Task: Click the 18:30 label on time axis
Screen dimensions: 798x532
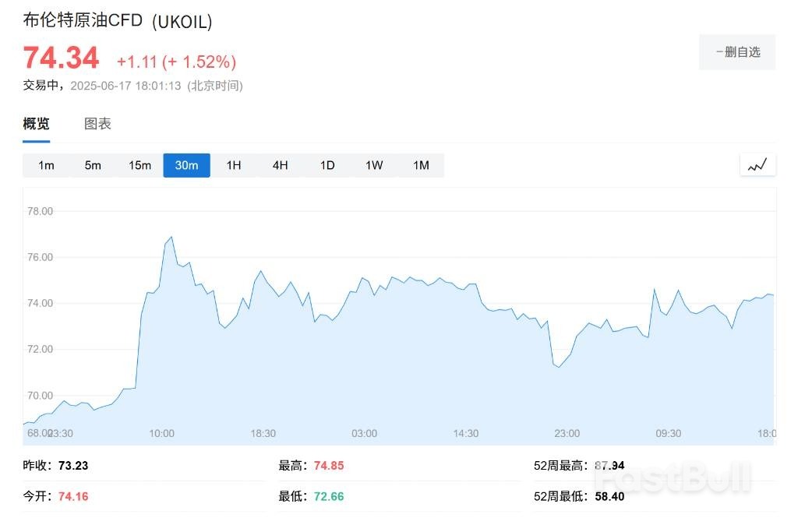Action: click(x=263, y=433)
